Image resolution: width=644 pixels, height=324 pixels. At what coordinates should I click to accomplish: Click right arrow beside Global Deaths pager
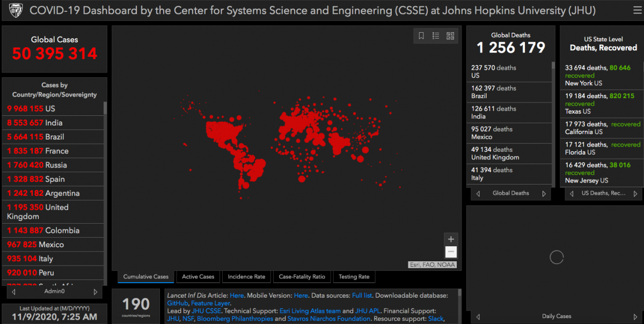coord(544,194)
